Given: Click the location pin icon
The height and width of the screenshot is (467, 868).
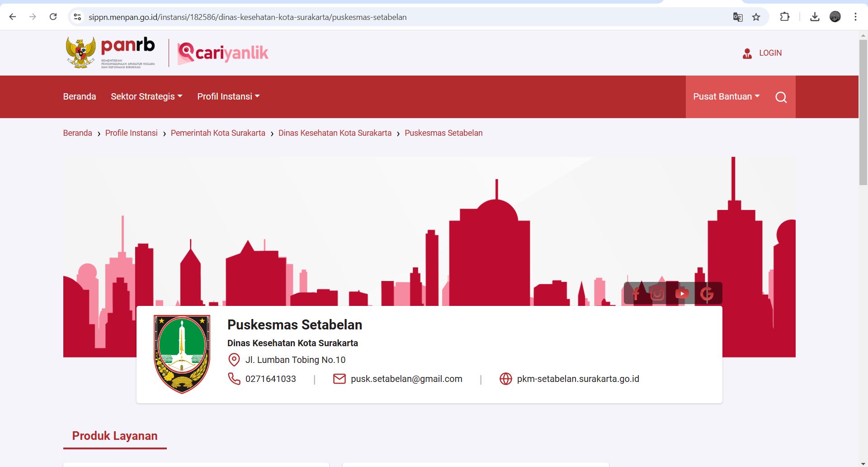Looking at the screenshot, I should [234, 360].
